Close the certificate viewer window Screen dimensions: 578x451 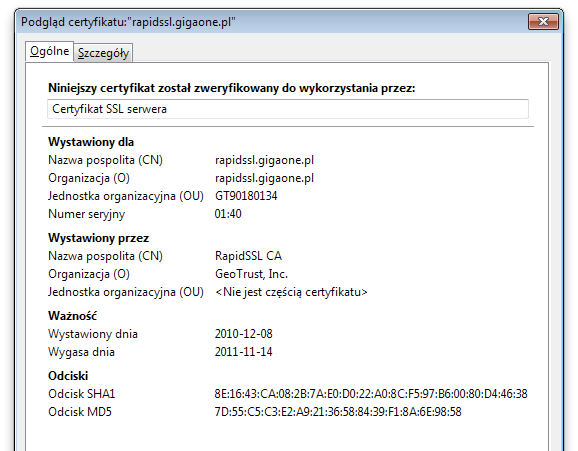(x=543, y=22)
